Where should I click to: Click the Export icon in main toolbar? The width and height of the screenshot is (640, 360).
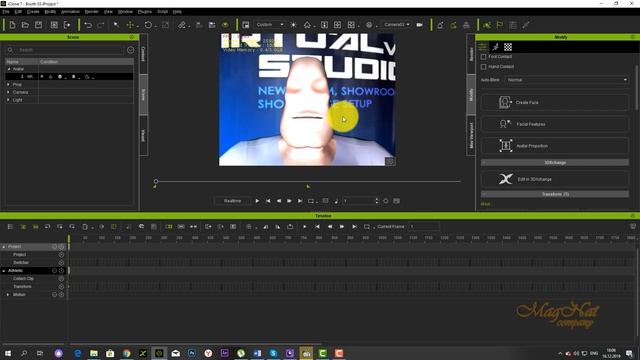point(67,25)
